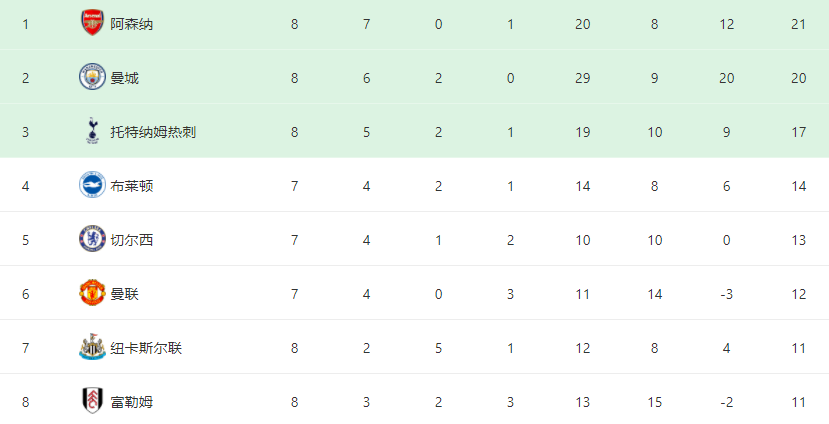Click the Chelsea lion crest

(92, 239)
